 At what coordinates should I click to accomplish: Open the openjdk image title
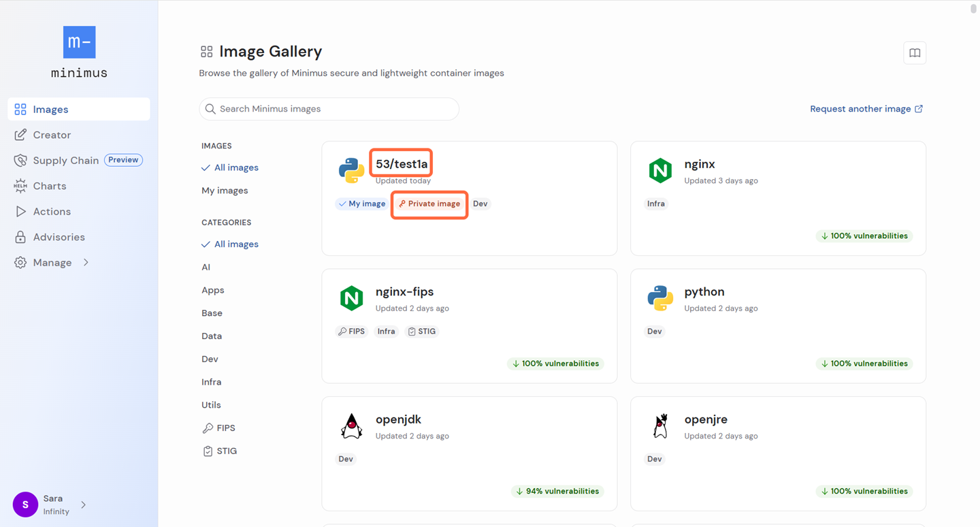coord(398,419)
